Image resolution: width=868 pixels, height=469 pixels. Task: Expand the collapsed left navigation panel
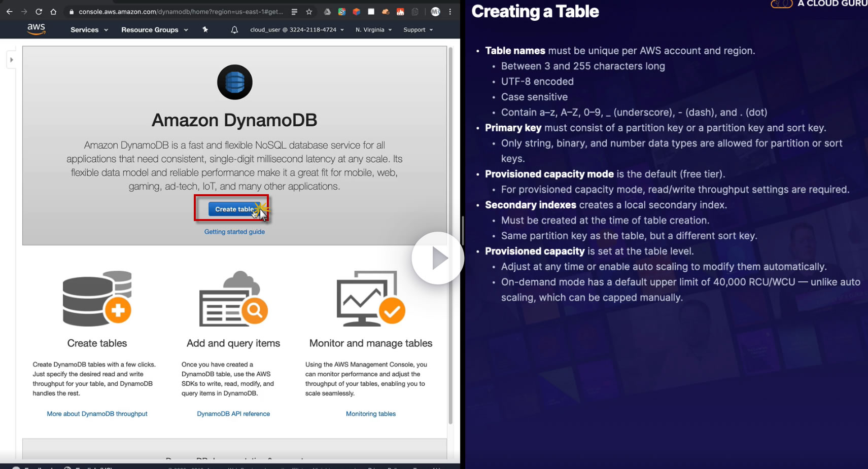11,60
